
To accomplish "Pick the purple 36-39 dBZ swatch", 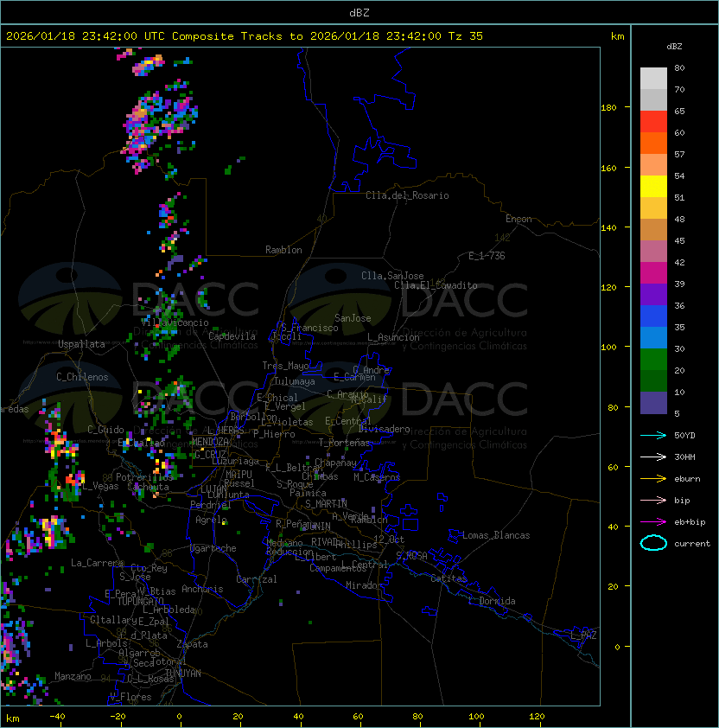I will [653, 294].
